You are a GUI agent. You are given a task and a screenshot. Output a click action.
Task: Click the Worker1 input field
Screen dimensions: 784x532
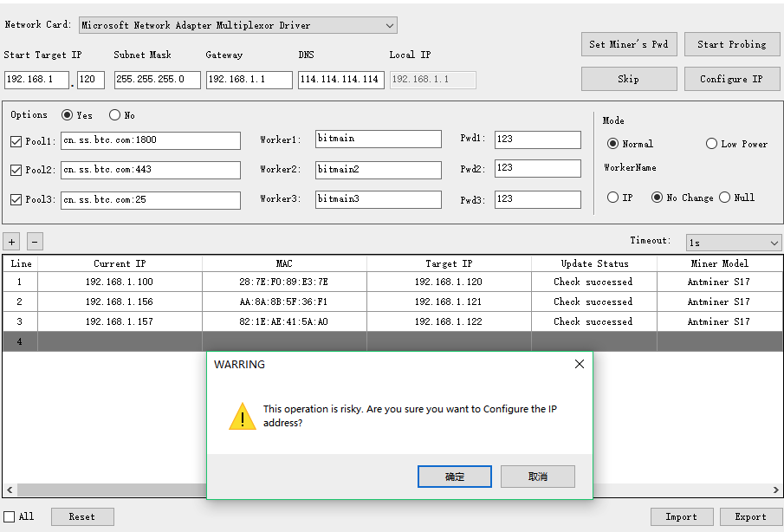379,139
